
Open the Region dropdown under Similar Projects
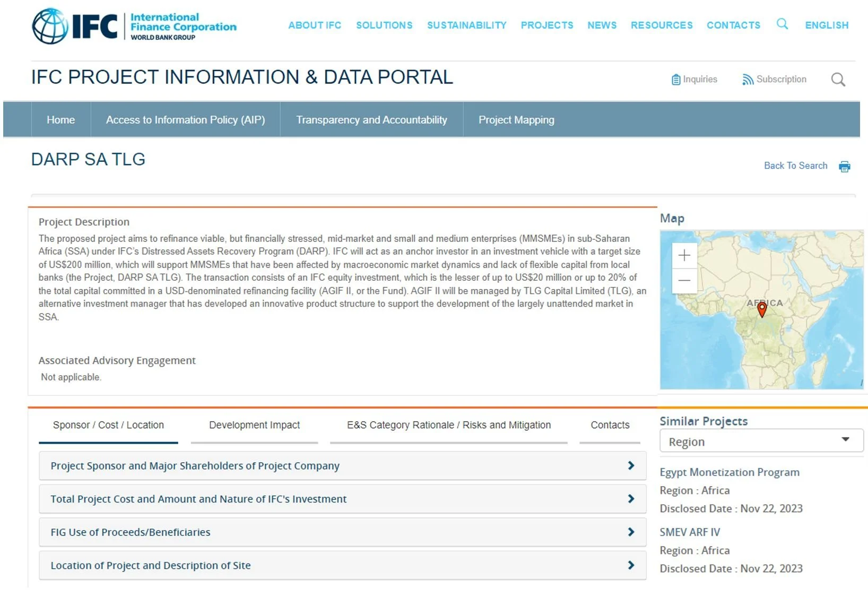click(761, 441)
